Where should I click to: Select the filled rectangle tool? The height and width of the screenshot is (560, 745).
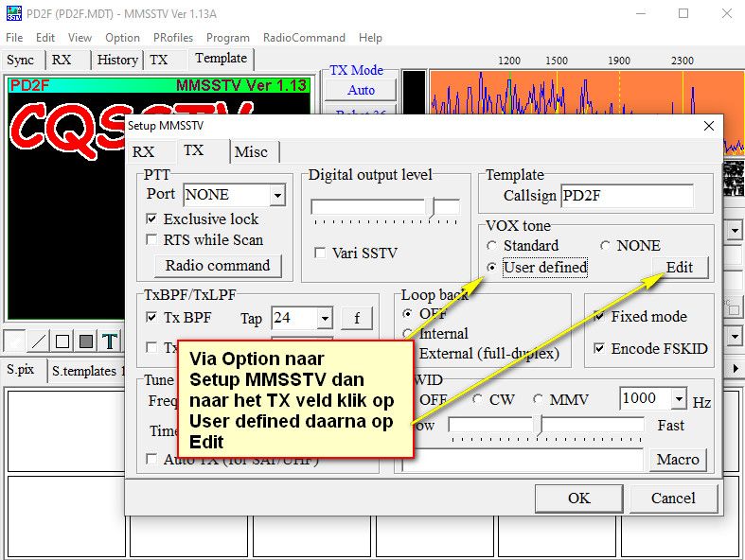tap(86, 341)
